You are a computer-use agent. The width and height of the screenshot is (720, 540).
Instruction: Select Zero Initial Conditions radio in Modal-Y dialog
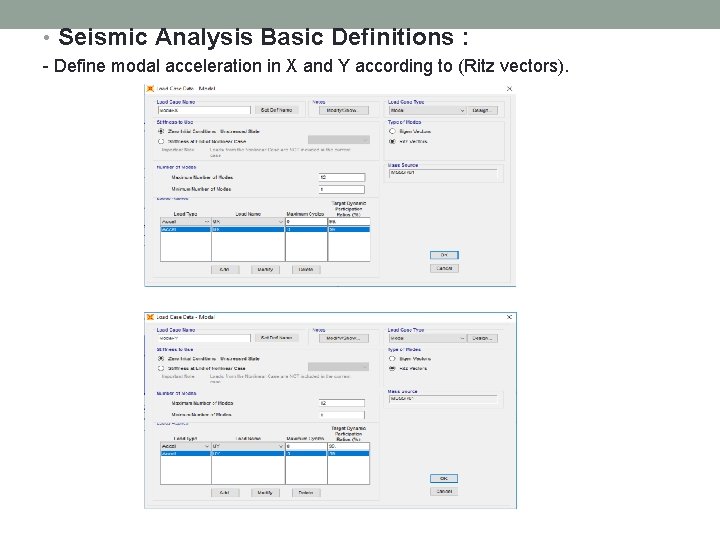point(161,358)
